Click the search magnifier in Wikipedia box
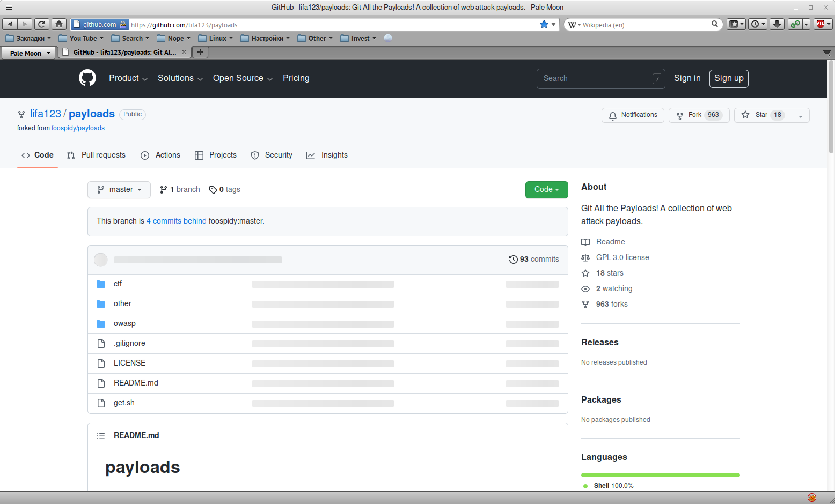 coord(715,24)
